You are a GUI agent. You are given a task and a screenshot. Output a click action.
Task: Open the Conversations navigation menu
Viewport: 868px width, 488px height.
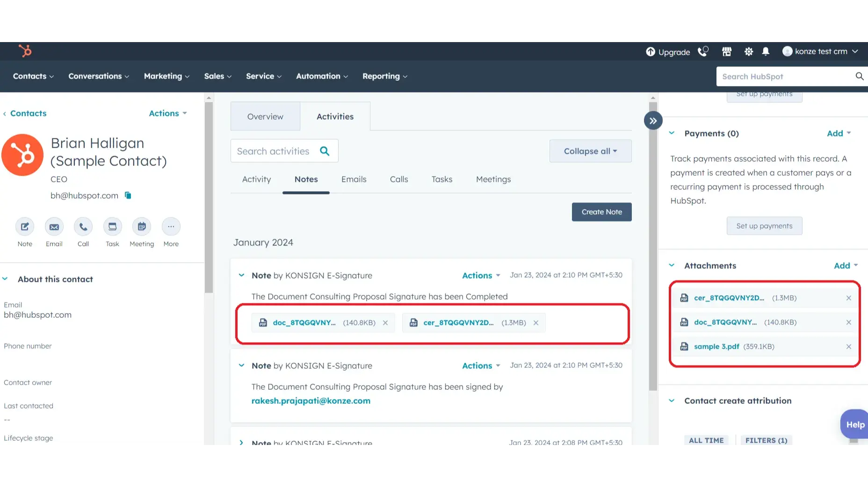[x=99, y=76]
